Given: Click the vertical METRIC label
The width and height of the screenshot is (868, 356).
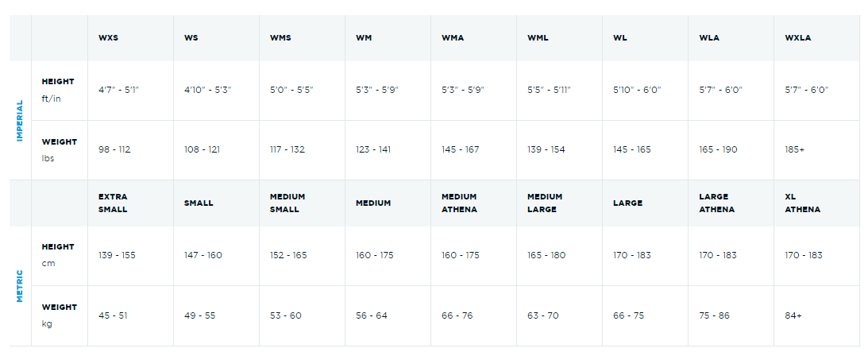Looking at the screenshot, I should click(21, 286).
